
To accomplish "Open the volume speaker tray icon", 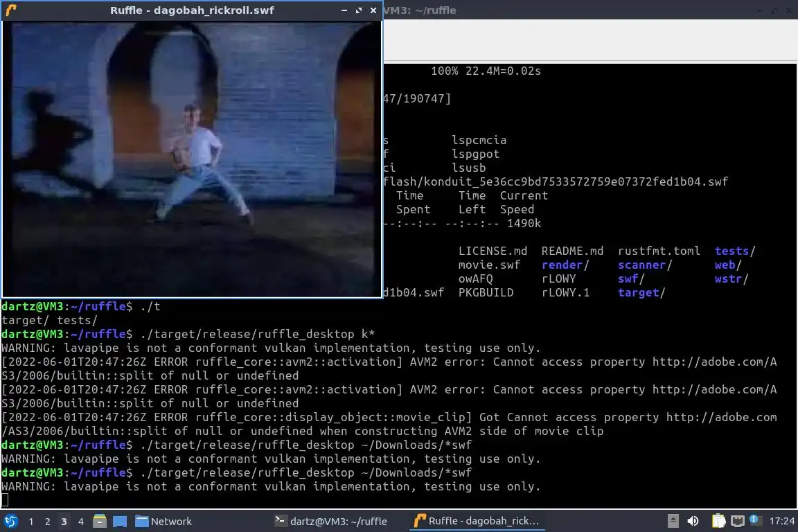I will pyautogui.click(x=693, y=521).
